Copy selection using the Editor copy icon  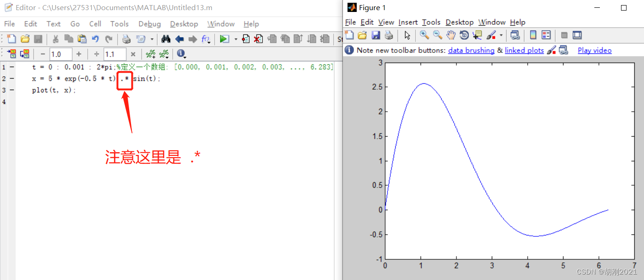69,39
